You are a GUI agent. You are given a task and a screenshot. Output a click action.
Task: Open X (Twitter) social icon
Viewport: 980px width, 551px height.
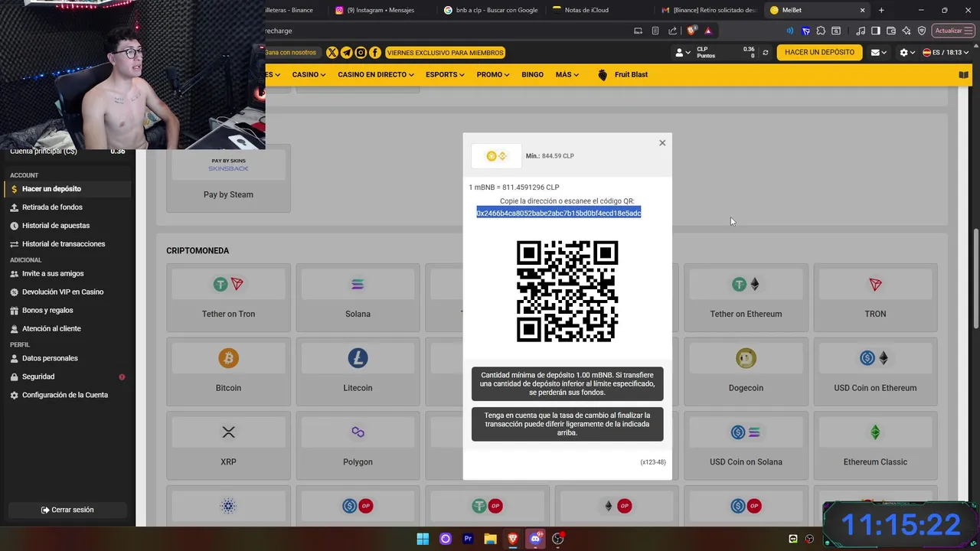pyautogui.click(x=332, y=53)
